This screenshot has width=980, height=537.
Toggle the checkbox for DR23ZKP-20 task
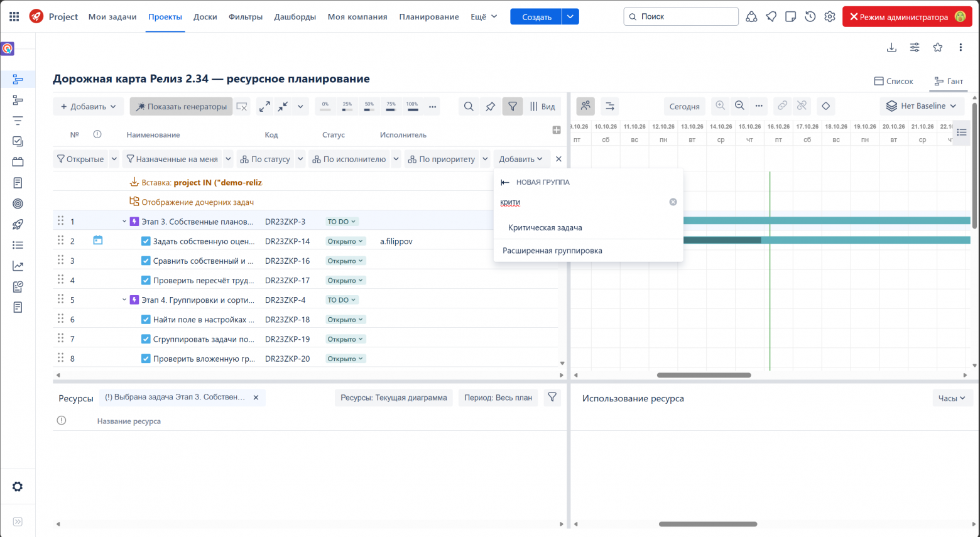146,359
